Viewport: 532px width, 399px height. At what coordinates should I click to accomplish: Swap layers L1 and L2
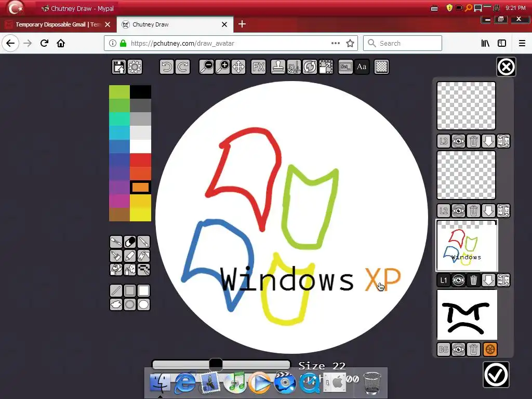[x=503, y=211]
